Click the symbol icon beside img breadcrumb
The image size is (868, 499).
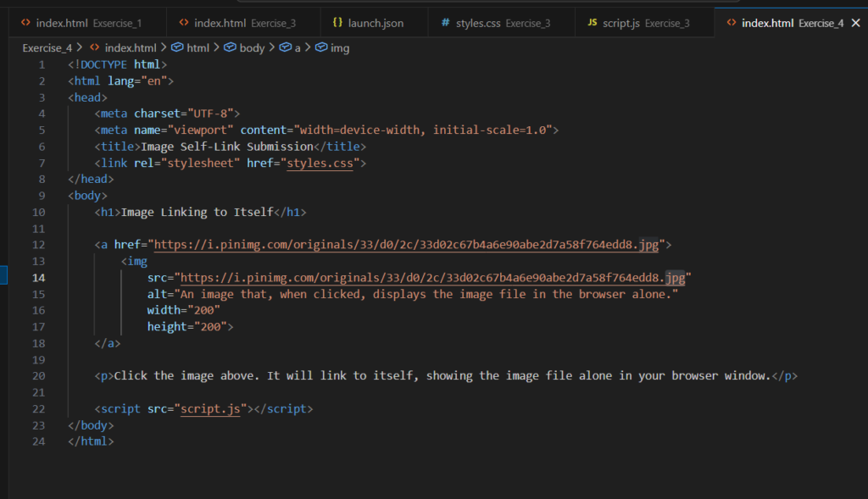[x=321, y=48]
